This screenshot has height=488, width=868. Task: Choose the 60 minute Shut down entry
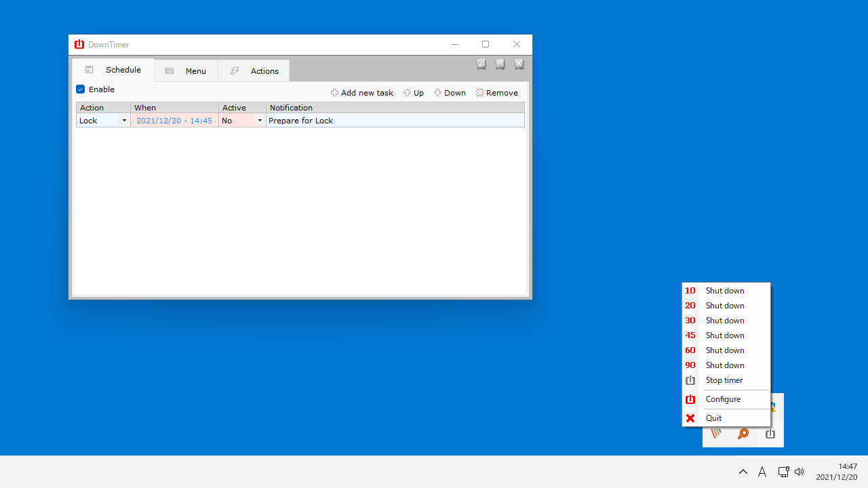[x=726, y=350]
